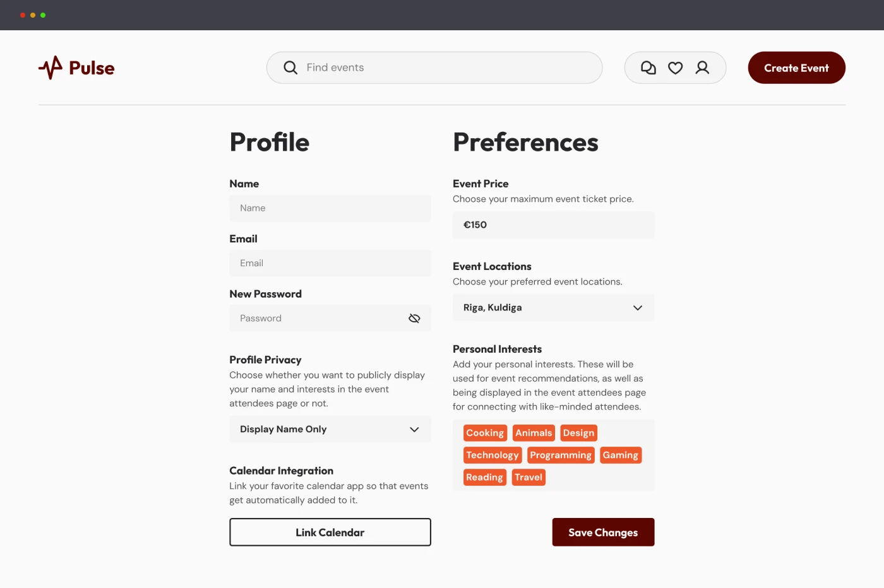Click the Pulse brand name text
The image size is (884, 588).
pos(92,68)
